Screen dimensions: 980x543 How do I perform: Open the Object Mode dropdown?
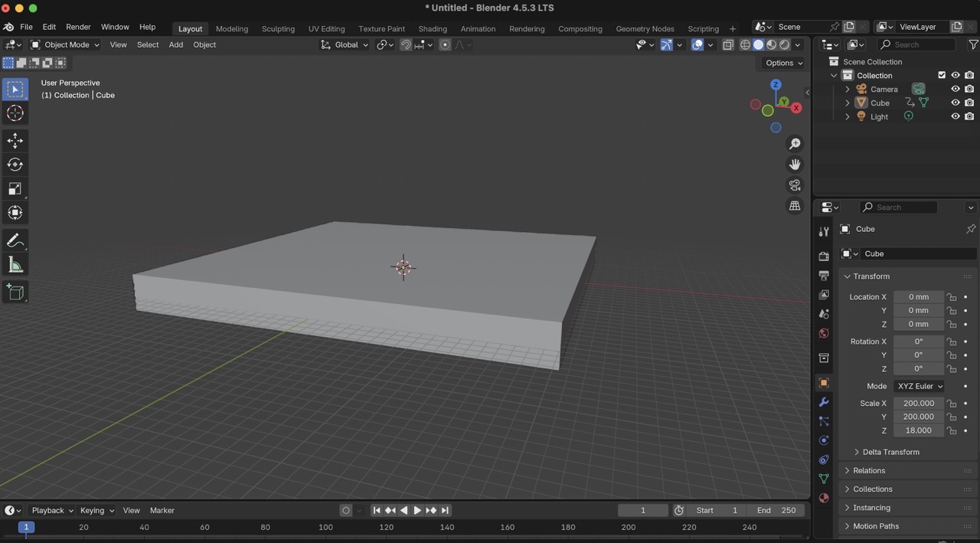(x=66, y=44)
